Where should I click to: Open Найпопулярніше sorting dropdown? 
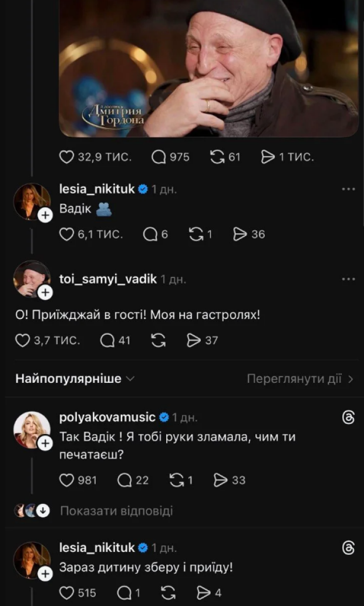[x=75, y=379]
